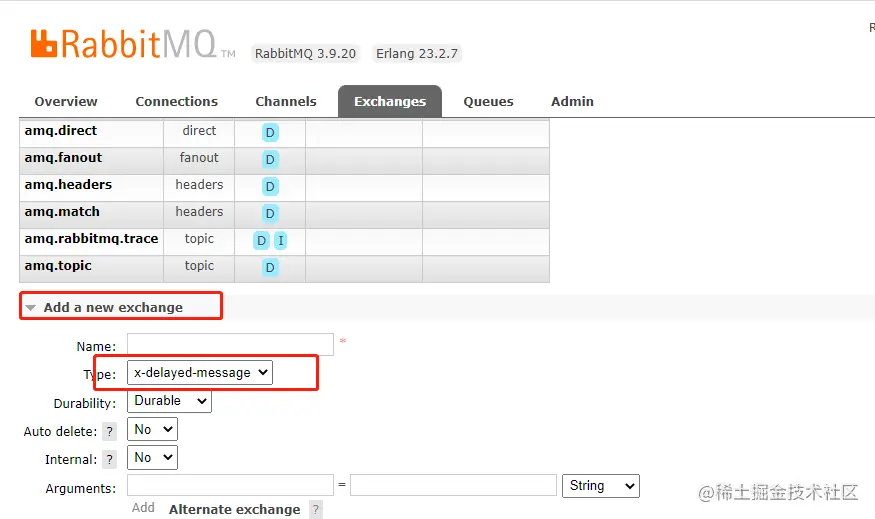Click the D durable badge in amq.topic row
Viewport: 875px width, 519px height.
point(270,267)
